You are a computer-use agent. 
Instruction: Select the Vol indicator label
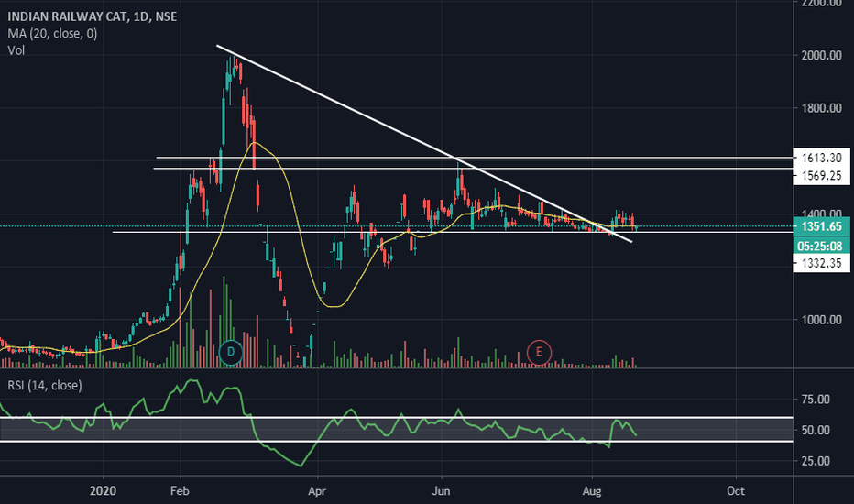[x=16, y=50]
